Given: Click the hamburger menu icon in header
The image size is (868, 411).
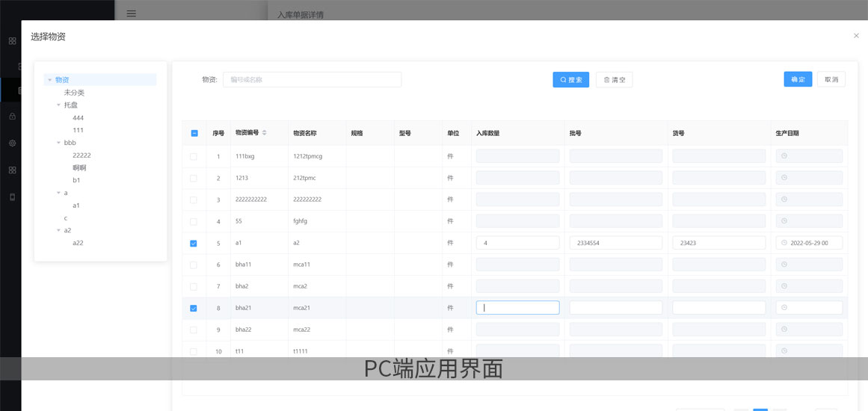Looking at the screenshot, I should pyautogui.click(x=131, y=13).
